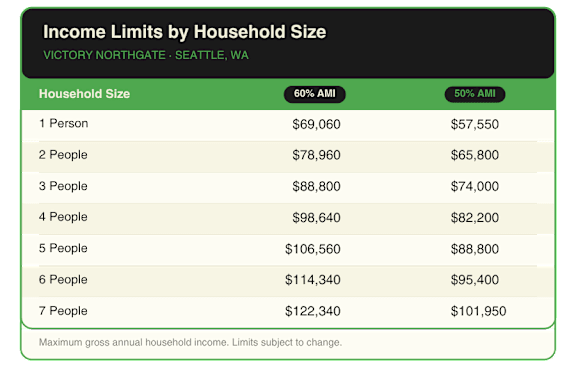576x368 pixels.
Task: Select the 2 People row label
Action: [63, 155]
